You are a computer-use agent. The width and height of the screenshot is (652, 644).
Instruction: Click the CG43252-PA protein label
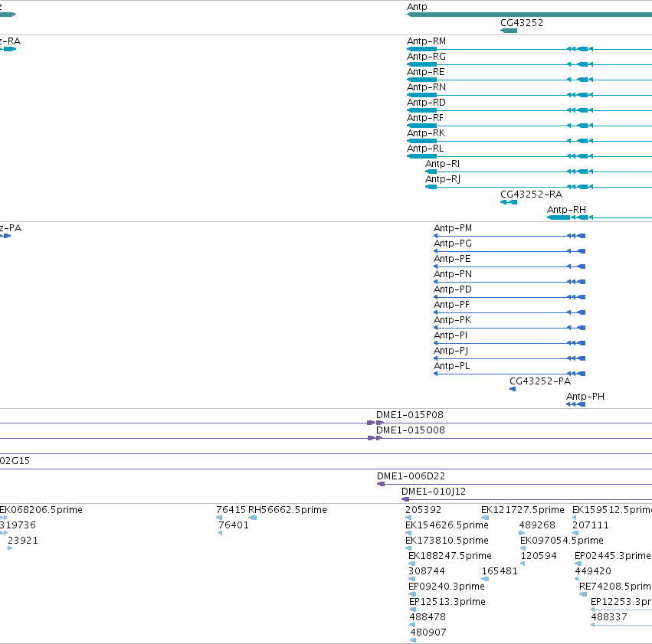[x=540, y=381]
